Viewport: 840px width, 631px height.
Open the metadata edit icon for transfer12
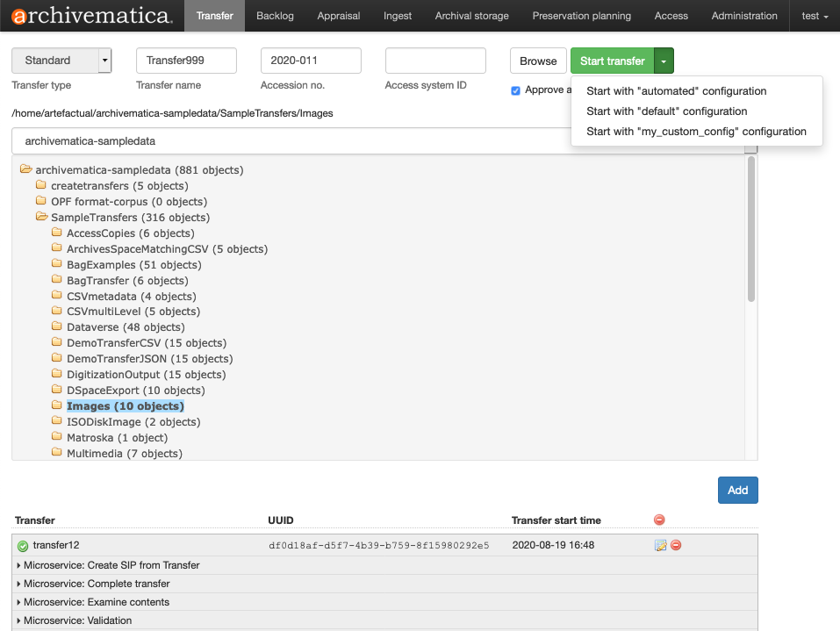(660, 545)
